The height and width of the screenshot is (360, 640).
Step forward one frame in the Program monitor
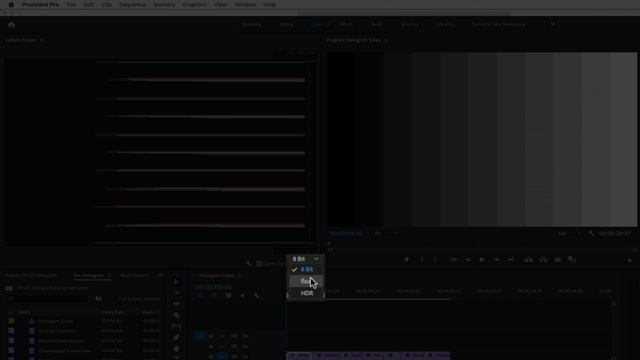point(496,260)
